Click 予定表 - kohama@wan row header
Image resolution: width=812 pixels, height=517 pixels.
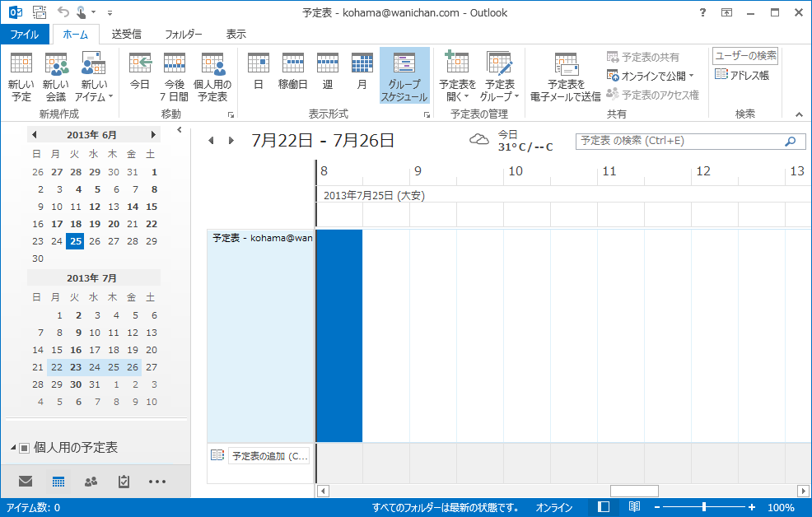pos(261,336)
